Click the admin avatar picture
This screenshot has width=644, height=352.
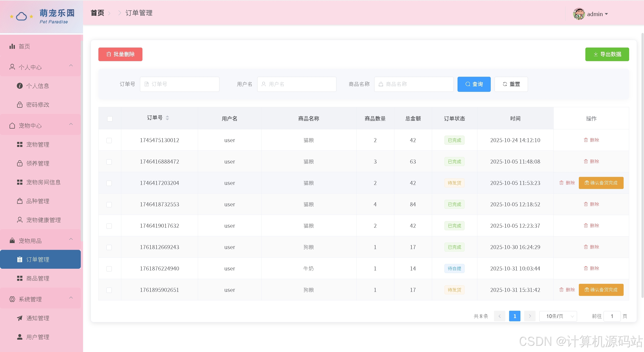(579, 14)
